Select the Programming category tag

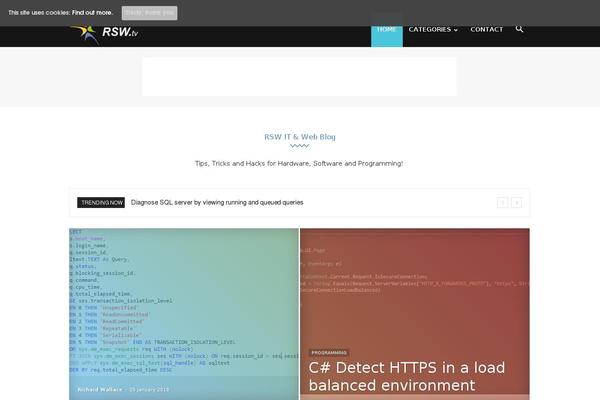coord(329,353)
